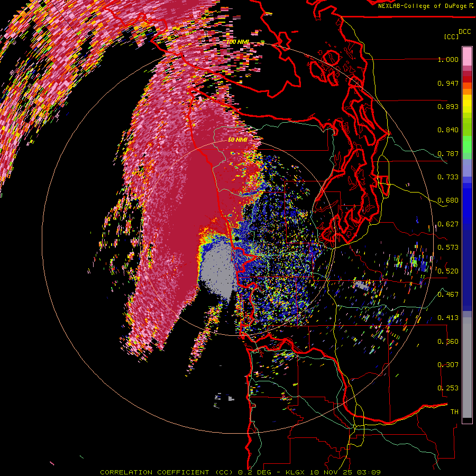Click the pink top segment of the color bar
This screenshot has width=476, height=476.
tap(467, 56)
